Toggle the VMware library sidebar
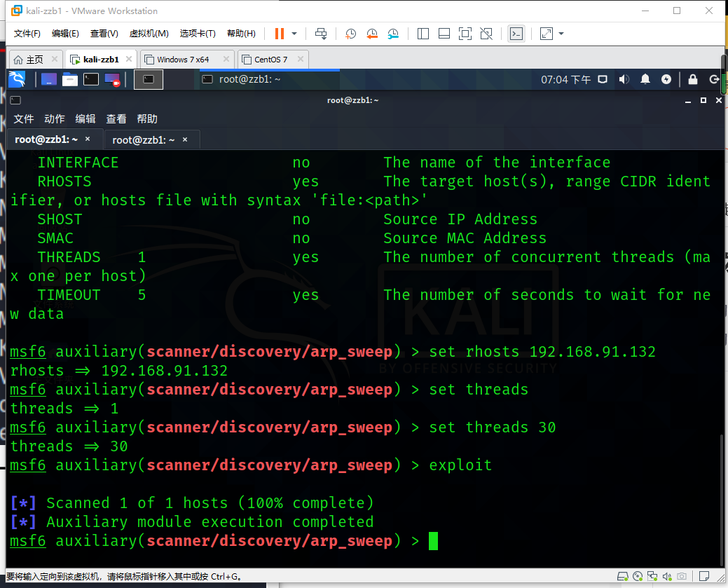The image size is (728, 588). point(423,33)
